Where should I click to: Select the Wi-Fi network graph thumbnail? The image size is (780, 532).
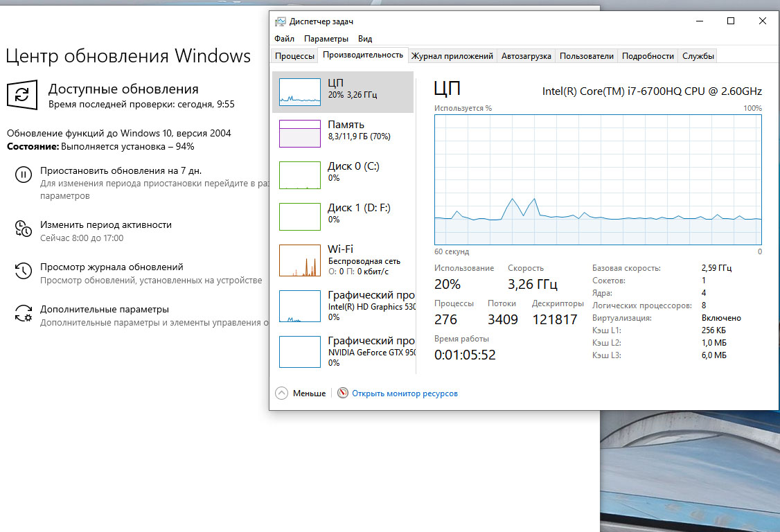point(300,260)
